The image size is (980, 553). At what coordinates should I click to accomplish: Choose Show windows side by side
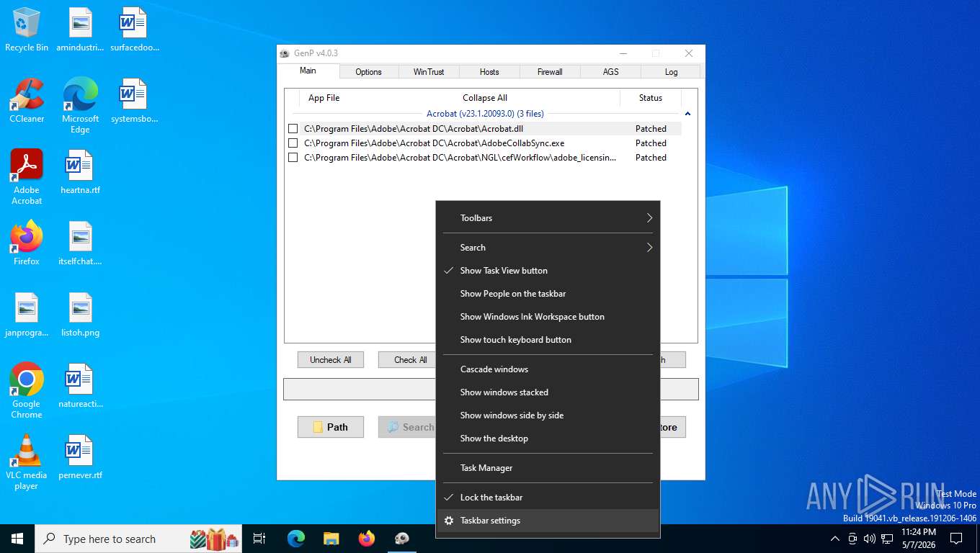coord(548,415)
